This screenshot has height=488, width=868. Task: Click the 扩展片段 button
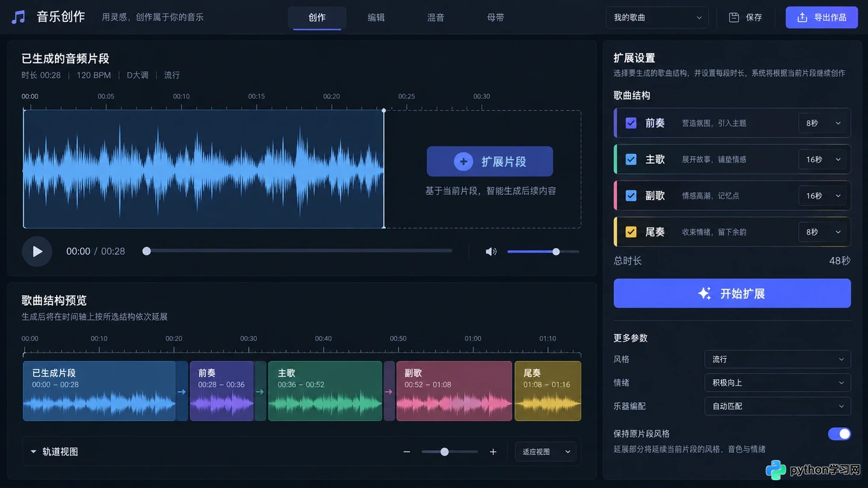point(490,161)
